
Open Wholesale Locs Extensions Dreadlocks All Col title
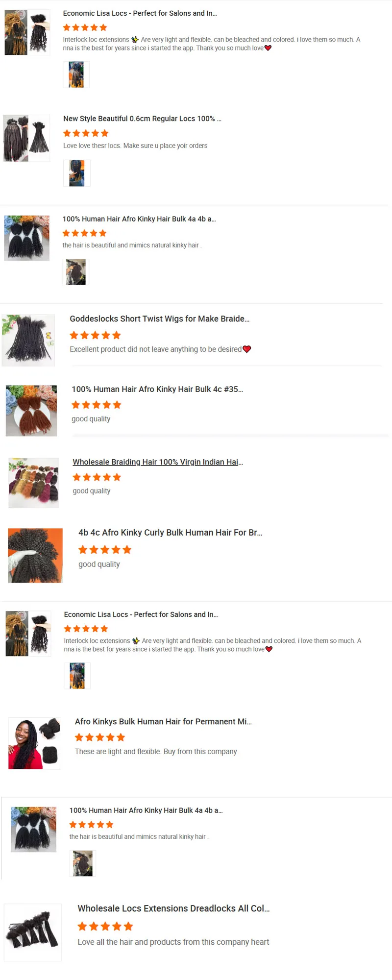pyautogui.click(x=173, y=908)
